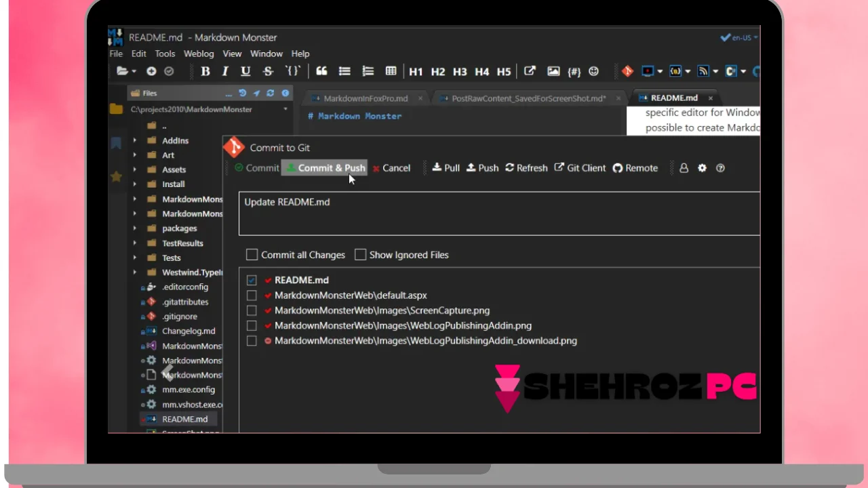Select the Changelog.md file in the tree
Screen dimensions: 868x488
coord(189,331)
